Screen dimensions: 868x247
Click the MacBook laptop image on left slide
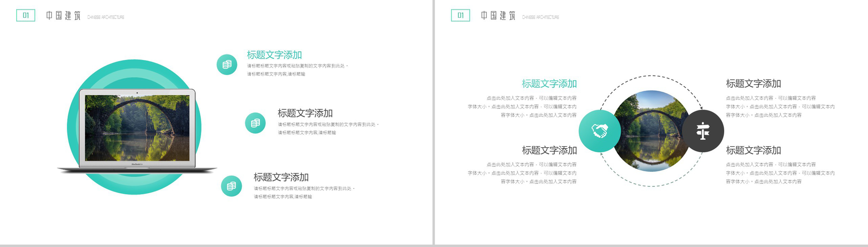(137, 130)
